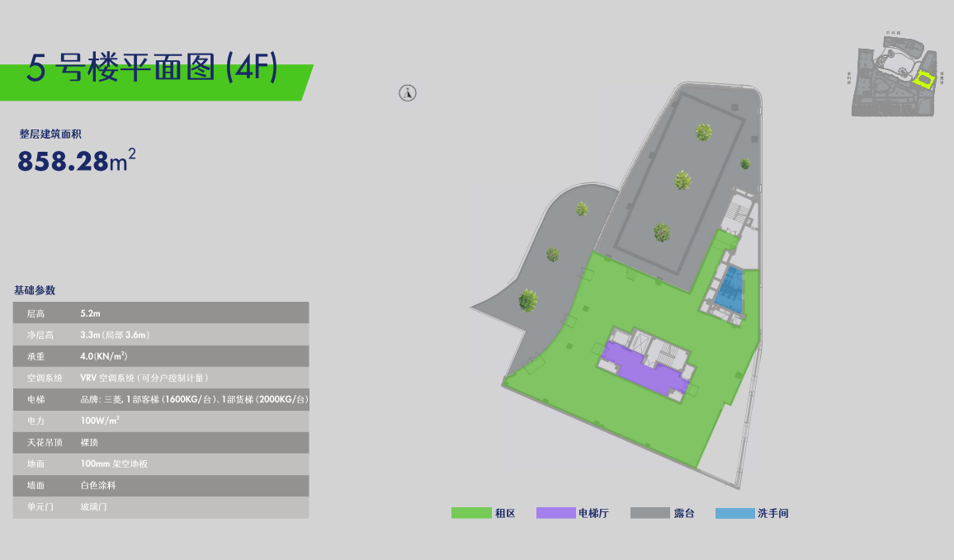Image resolution: width=954 pixels, height=560 pixels.
Task: Select the 单元门 玻璃门 table row
Action: pyautogui.click(x=161, y=506)
